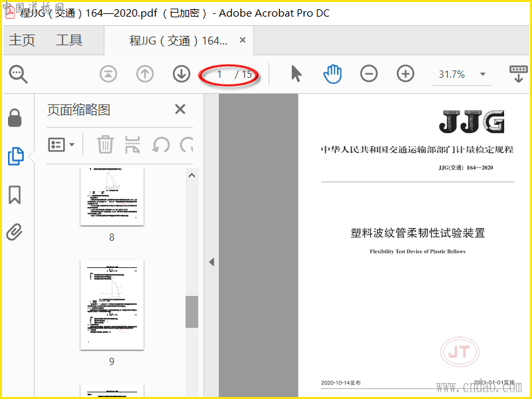
Task: Select the page 8 thumbnail
Action: 112,197
